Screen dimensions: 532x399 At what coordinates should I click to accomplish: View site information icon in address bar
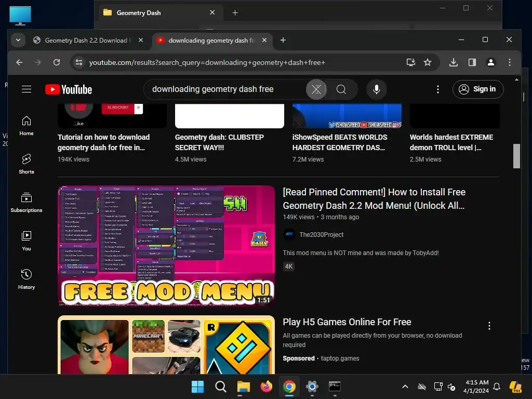tap(79, 62)
